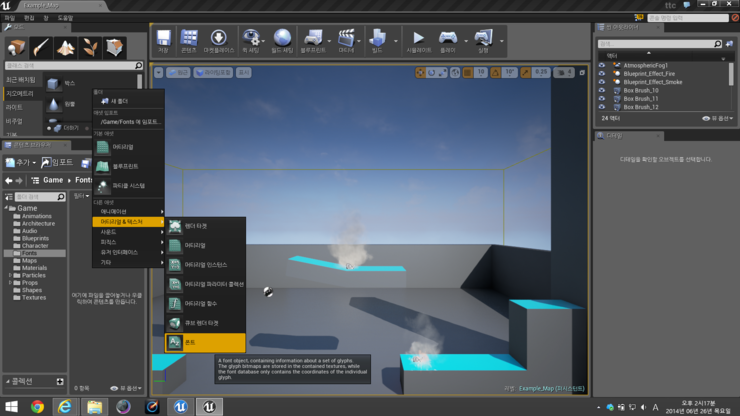The width and height of the screenshot is (740, 416).
Task: Click the World Outliner search field
Action: coord(660,44)
